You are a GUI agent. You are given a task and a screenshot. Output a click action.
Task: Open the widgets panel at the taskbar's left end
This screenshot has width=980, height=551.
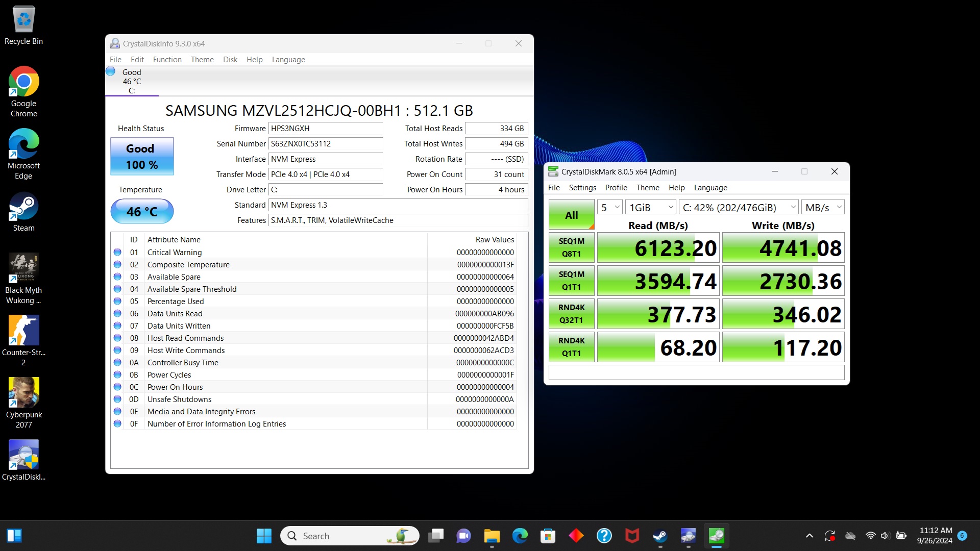14,536
